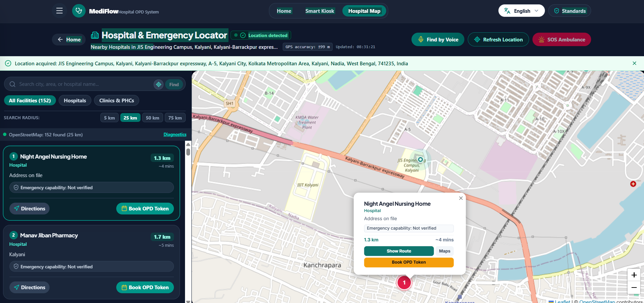Screen dimensions: 644x303
Task: Start Find by Voice
Action: 438,39
